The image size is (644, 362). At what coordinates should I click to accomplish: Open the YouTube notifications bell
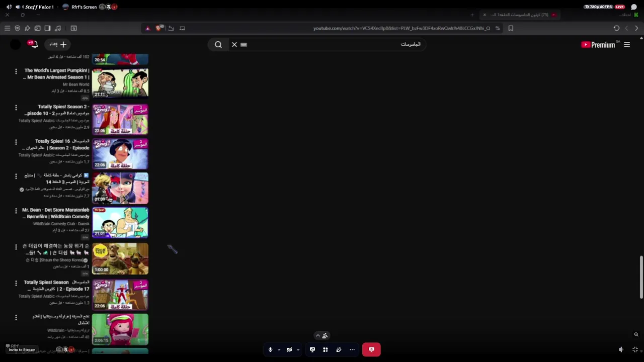[x=34, y=44]
